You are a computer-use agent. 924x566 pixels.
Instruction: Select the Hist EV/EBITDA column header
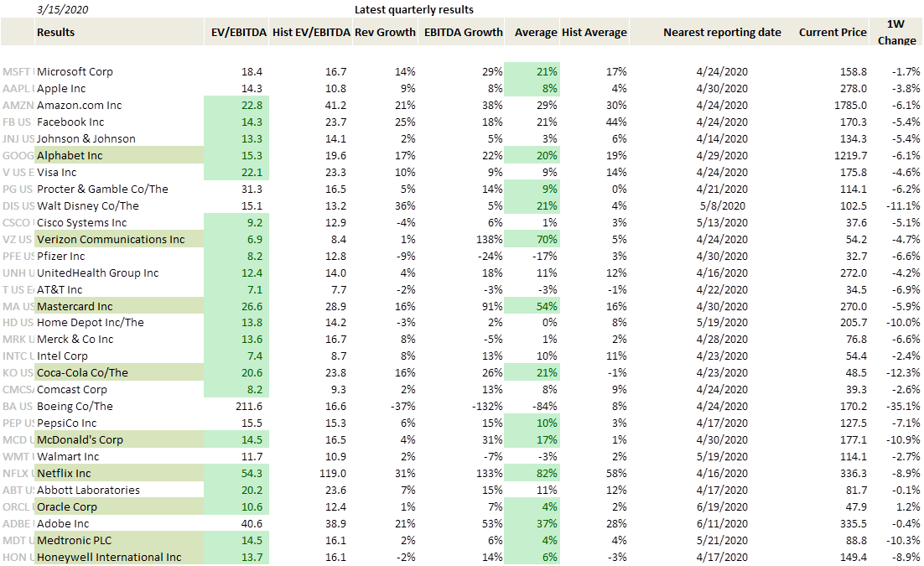tap(311, 33)
